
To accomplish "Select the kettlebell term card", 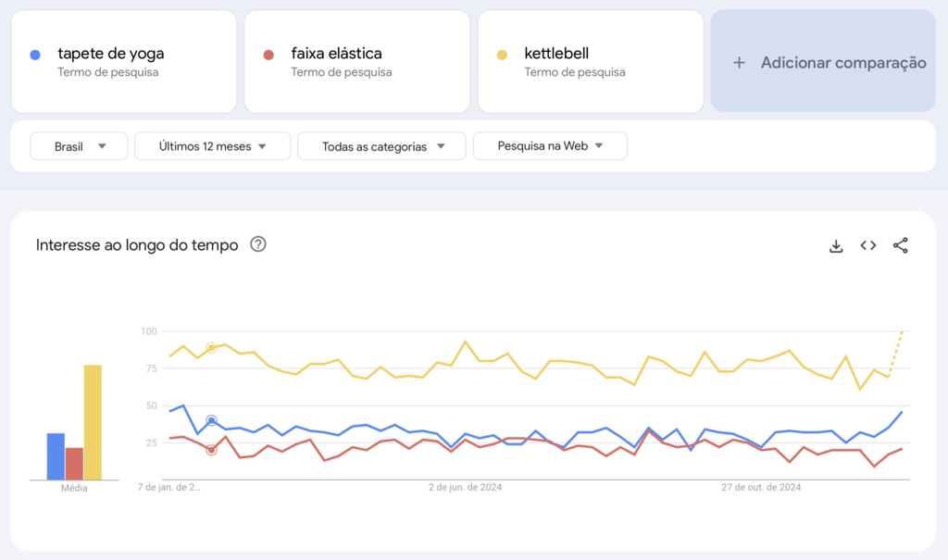I will coord(590,60).
